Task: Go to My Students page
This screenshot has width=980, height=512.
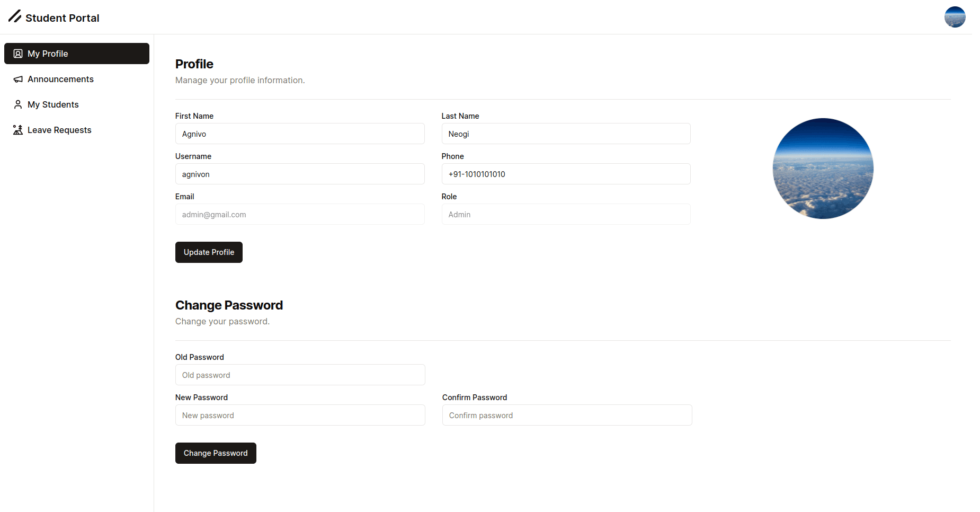Action: coord(53,104)
